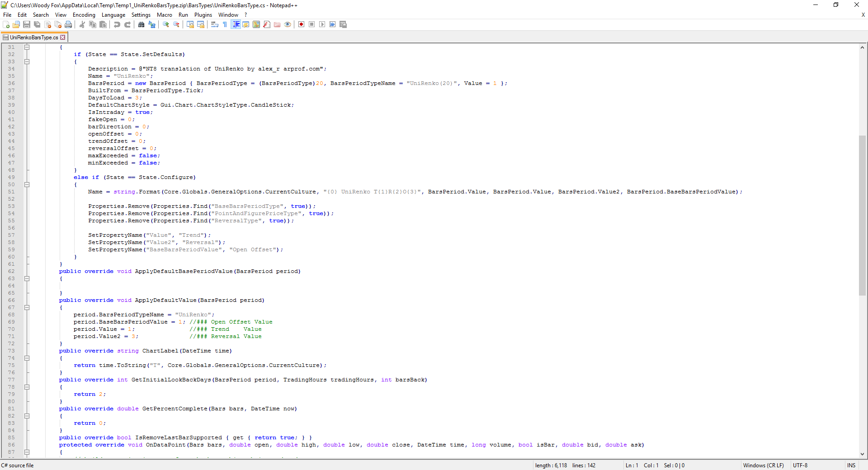Click the Redo toolbar icon

click(x=127, y=24)
